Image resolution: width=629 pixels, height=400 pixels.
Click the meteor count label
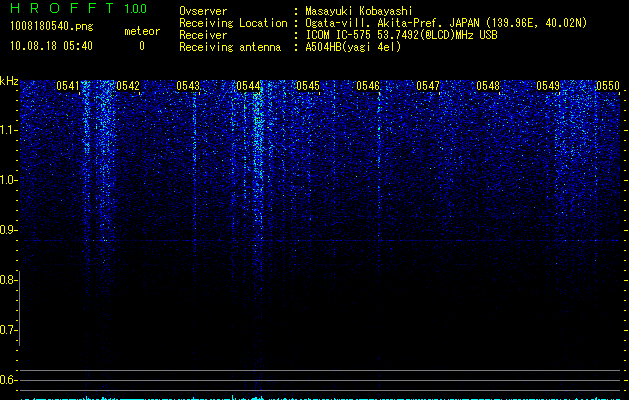pyautogui.click(x=142, y=31)
